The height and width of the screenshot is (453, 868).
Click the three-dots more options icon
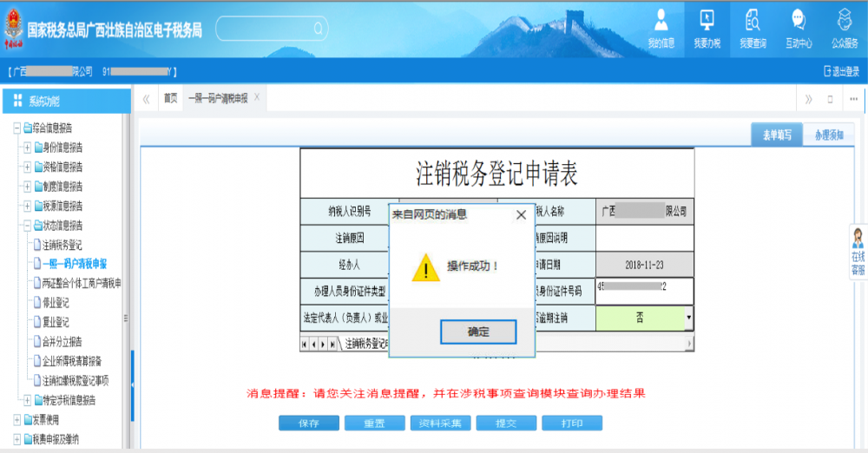pos(853,99)
